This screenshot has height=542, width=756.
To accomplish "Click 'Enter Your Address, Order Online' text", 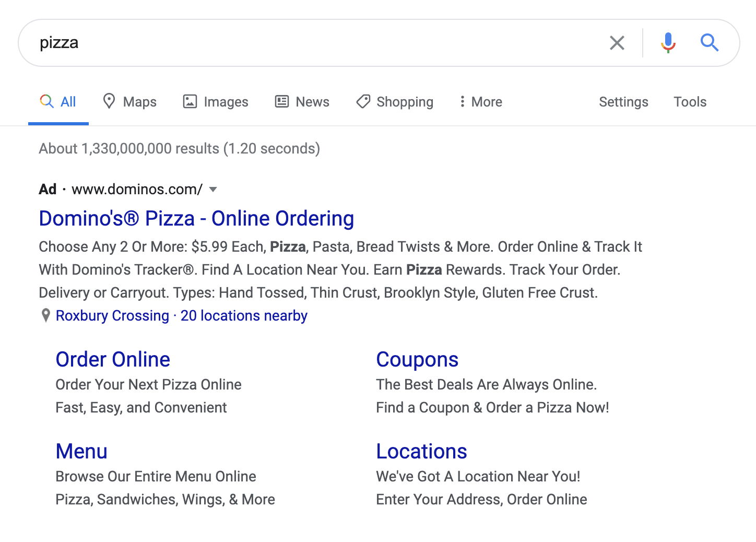I will [481, 500].
